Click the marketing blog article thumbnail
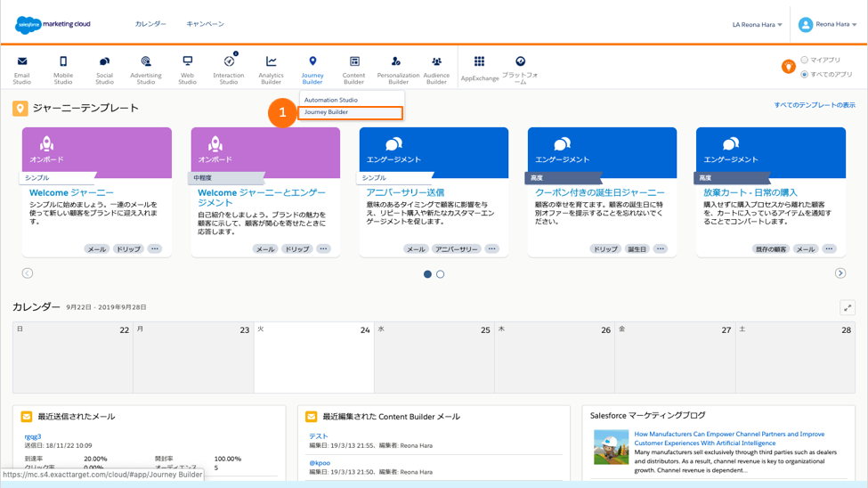This screenshot has height=488, width=868. (611, 447)
